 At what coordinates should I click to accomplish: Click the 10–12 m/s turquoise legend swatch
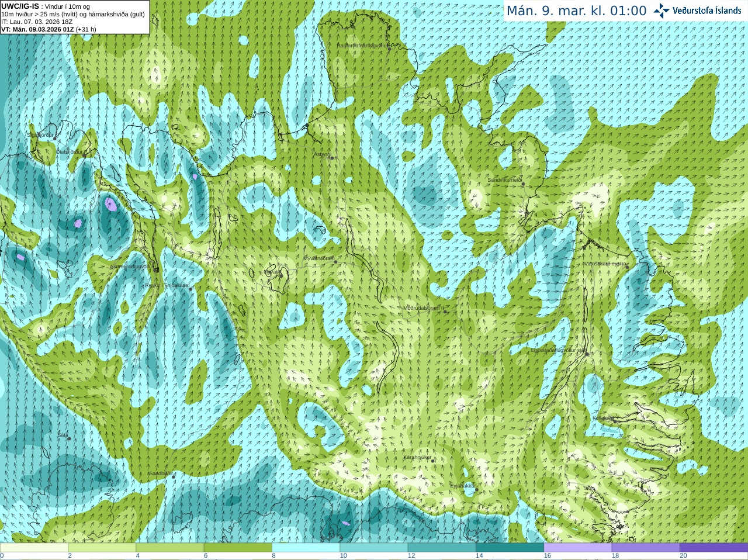coord(373,548)
